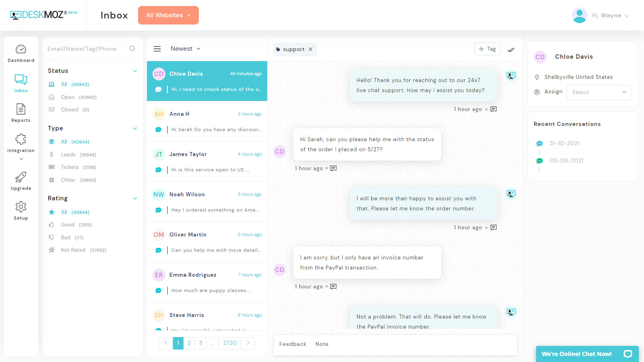Filter status by Open conversations
The image size is (644, 362).
[x=78, y=97]
